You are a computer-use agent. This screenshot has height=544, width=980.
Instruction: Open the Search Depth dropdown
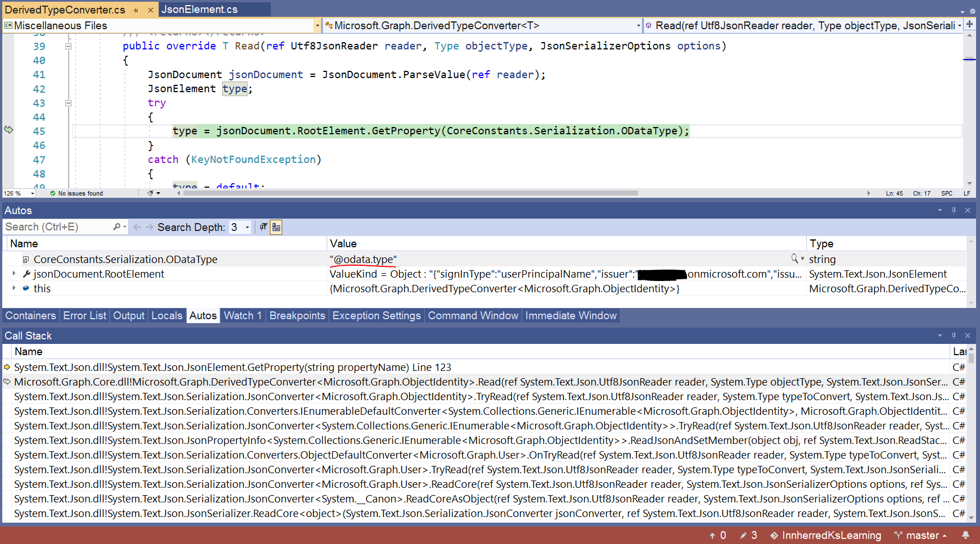click(x=246, y=227)
